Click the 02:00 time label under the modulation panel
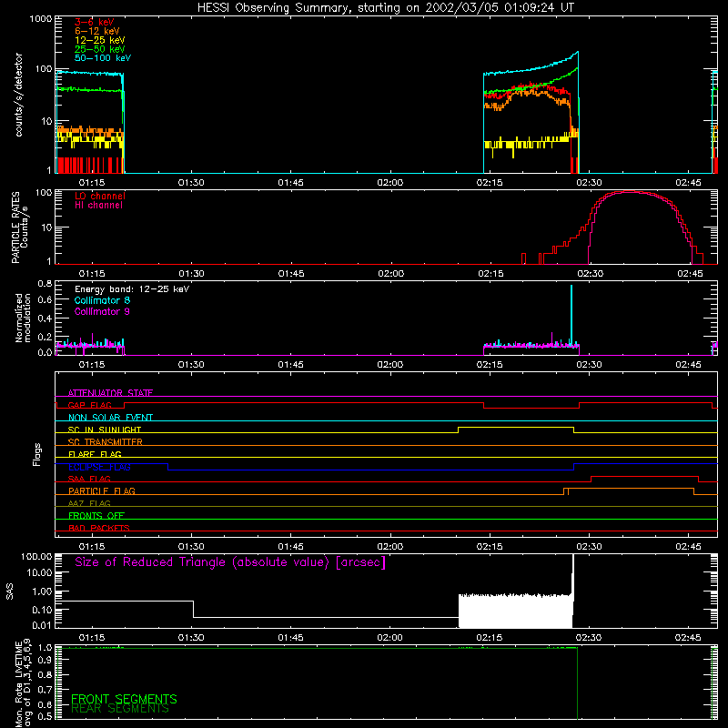Screen dimensions: 728x728 (x=390, y=365)
